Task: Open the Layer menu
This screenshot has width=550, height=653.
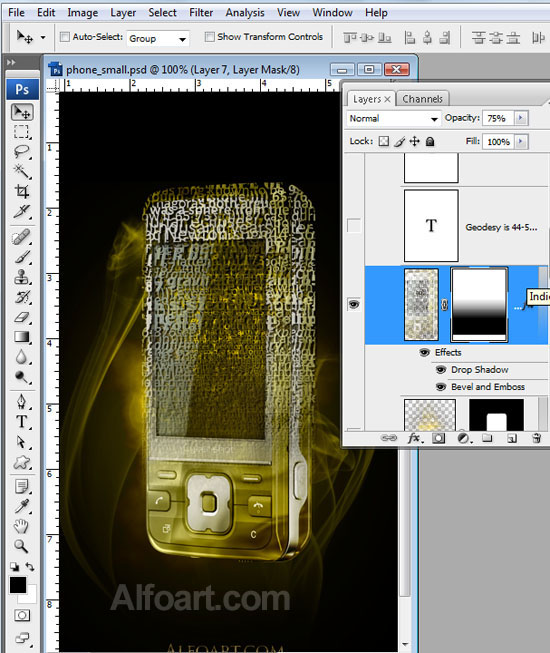Action: [123, 12]
